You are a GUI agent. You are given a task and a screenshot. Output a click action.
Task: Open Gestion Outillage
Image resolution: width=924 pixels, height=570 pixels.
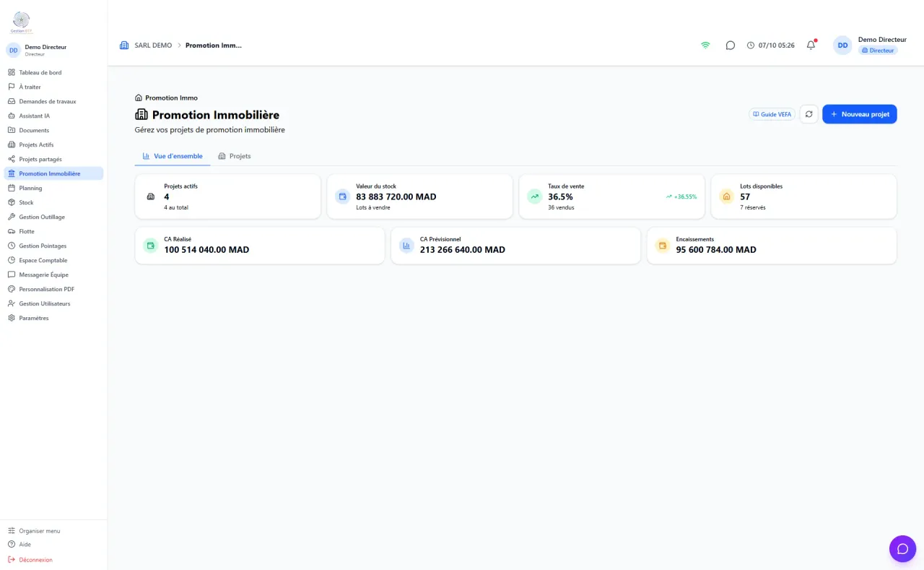tap(53, 217)
